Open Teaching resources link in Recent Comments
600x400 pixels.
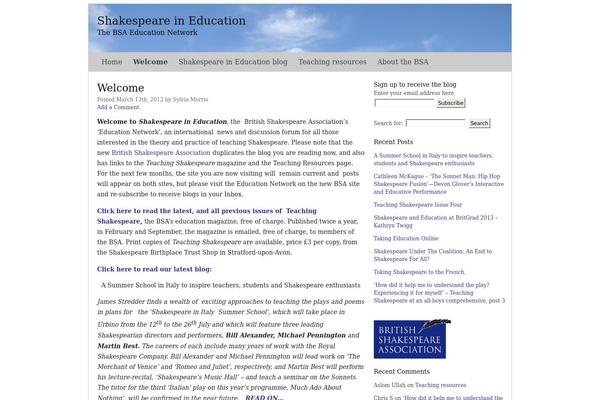point(440,385)
